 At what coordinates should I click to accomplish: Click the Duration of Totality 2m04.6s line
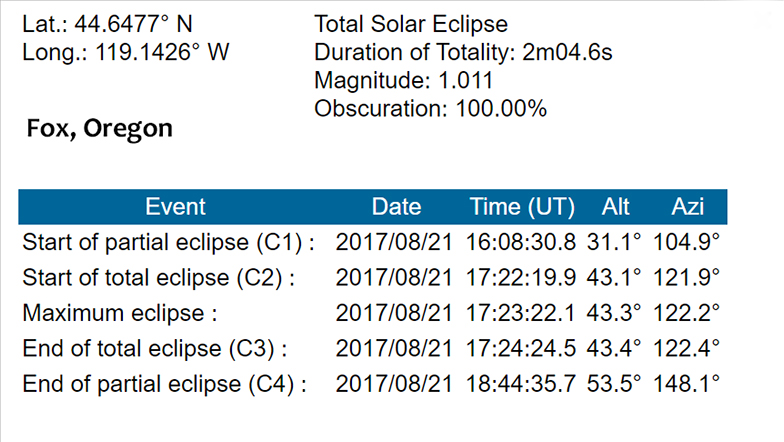[463, 52]
